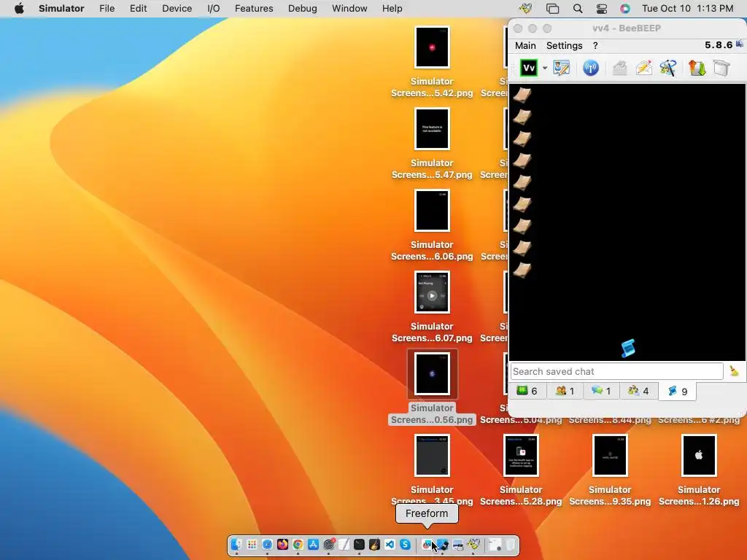Launch Skype from the Dock
This screenshot has height=560, width=747.
(x=405, y=544)
